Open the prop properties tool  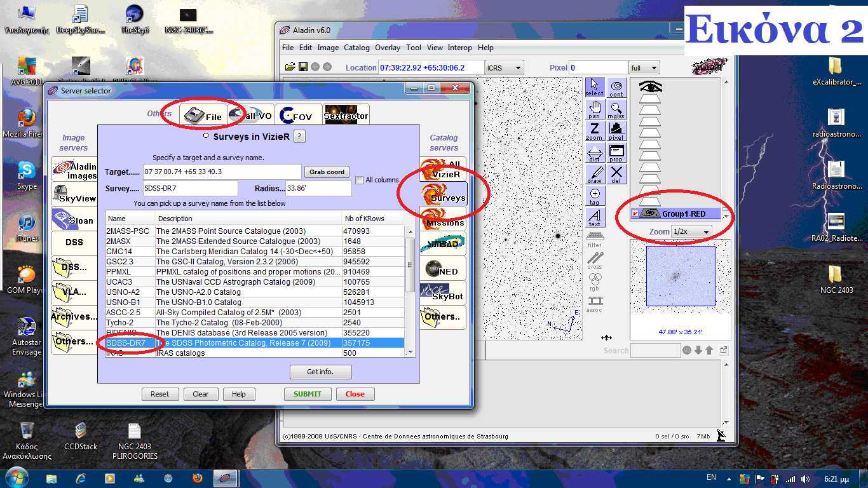[616, 153]
